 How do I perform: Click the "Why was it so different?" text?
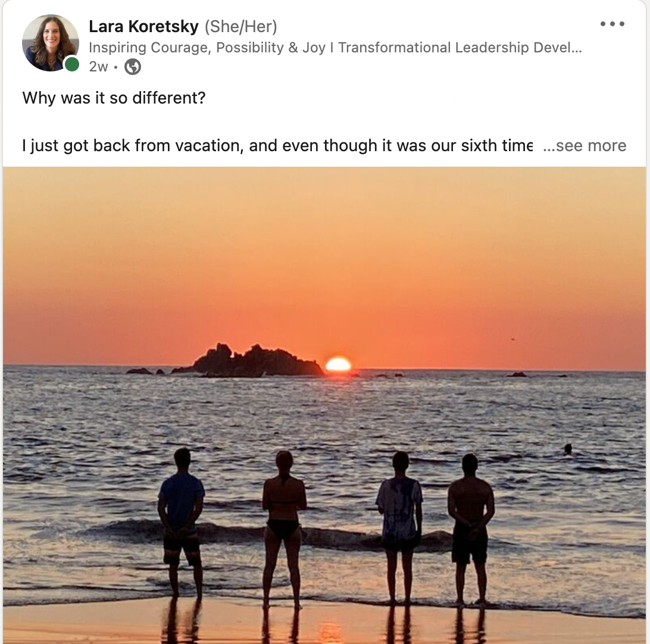tap(114, 98)
